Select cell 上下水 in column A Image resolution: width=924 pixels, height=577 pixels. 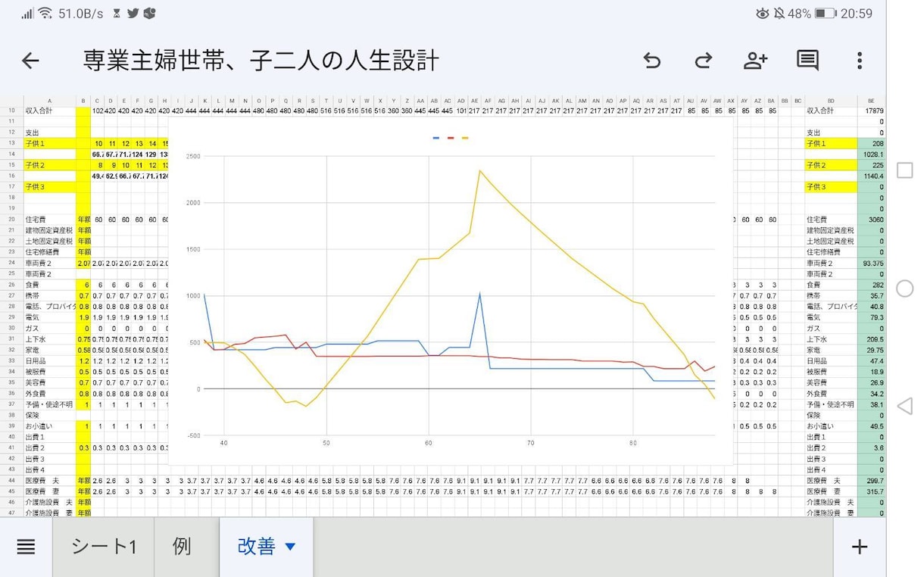tap(50, 339)
